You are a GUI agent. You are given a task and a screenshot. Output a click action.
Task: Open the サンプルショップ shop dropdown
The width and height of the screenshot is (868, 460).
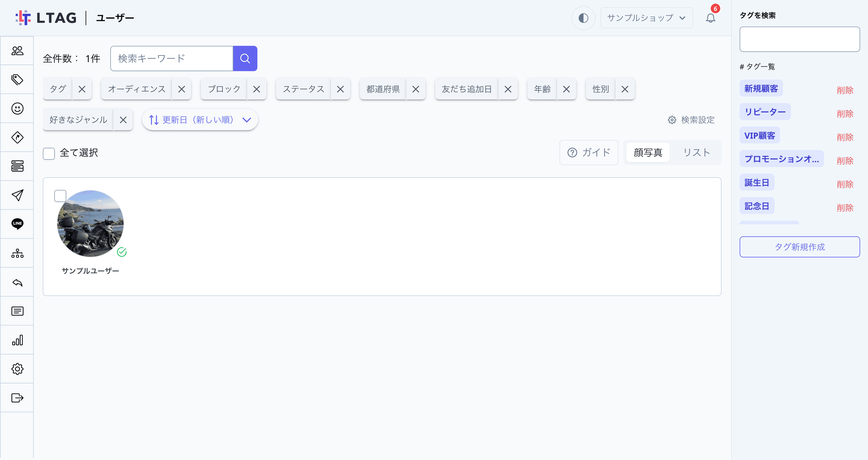[646, 18]
